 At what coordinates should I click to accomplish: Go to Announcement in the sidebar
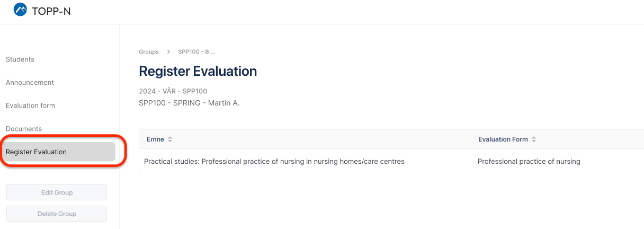coord(30,83)
